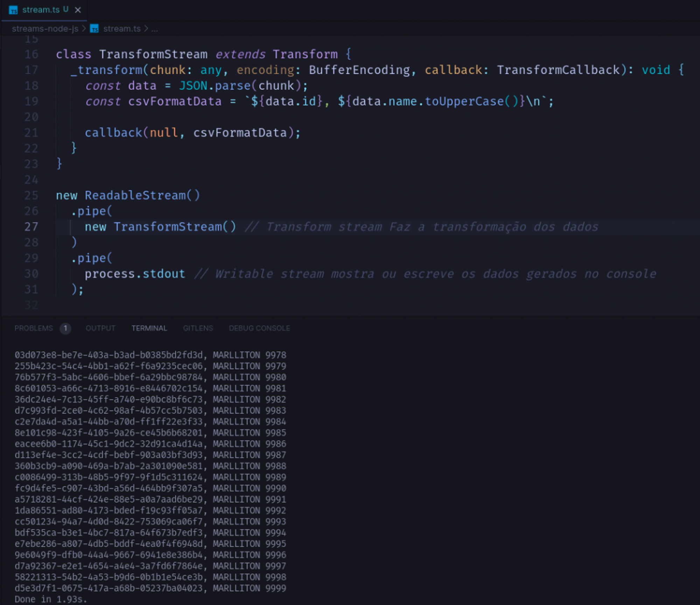Click the TransformStream class name on line 16
This screenshot has height=605, width=700.
(153, 54)
